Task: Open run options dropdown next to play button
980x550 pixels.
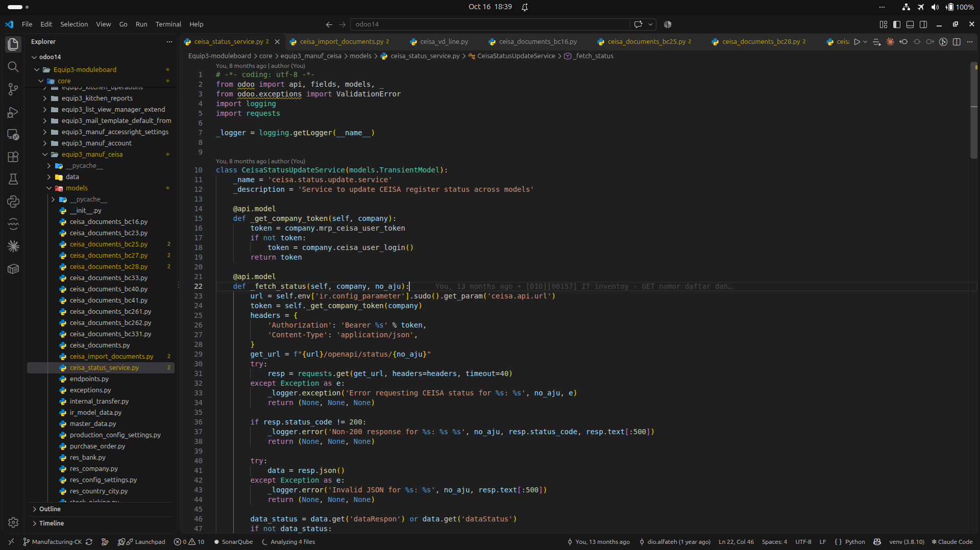Action: (865, 42)
